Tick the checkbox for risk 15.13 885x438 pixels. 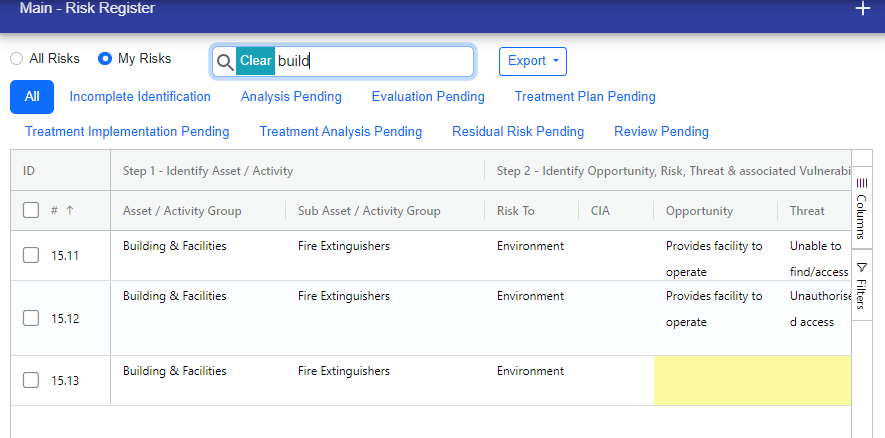click(x=31, y=380)
